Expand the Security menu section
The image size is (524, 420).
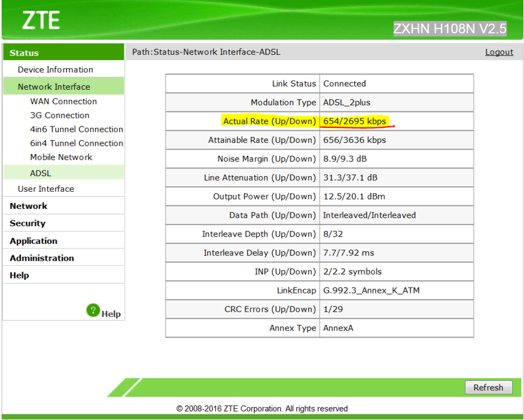click(x=27, y=223)
